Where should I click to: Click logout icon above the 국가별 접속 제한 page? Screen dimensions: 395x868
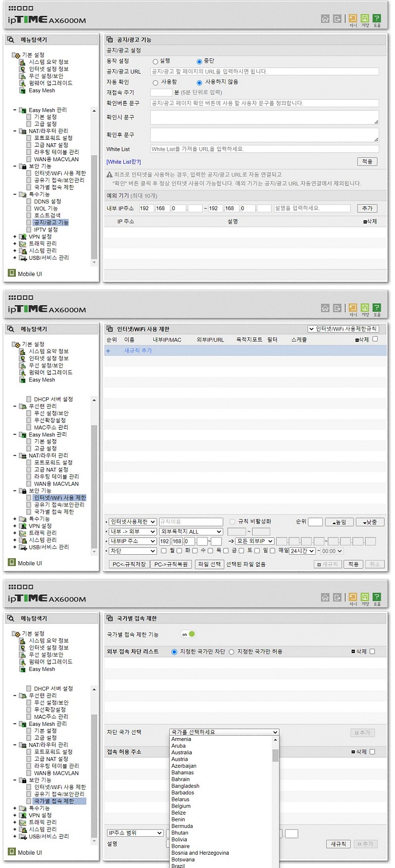pos(337,597)
